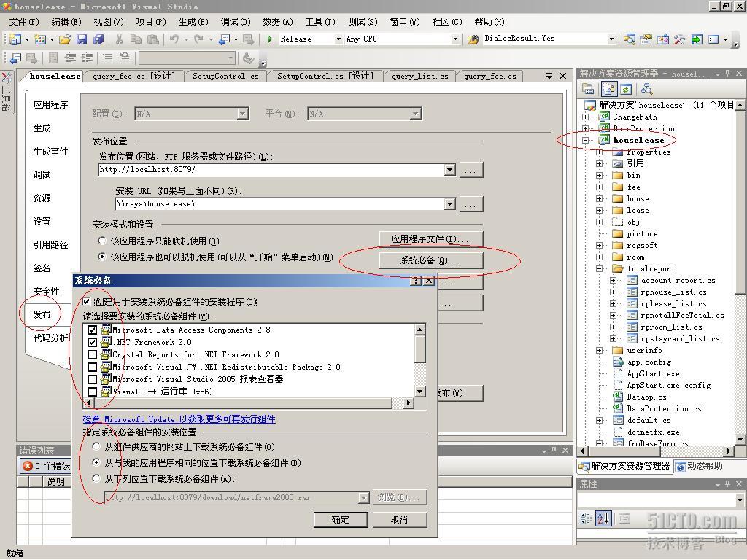The image size is (747, 560).
Task: Click 确定 in the 系统必备 dialog
Action: tap(340, 519)
